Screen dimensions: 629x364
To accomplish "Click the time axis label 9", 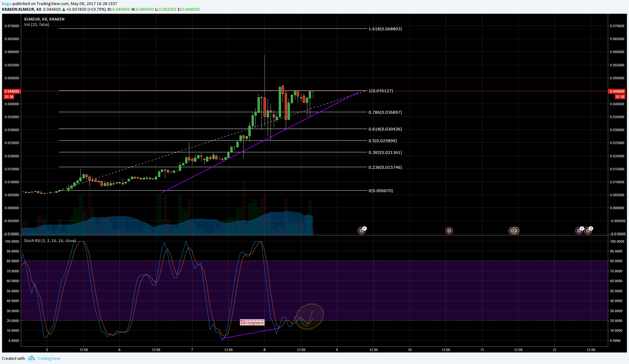I will [x=337, y=349].
